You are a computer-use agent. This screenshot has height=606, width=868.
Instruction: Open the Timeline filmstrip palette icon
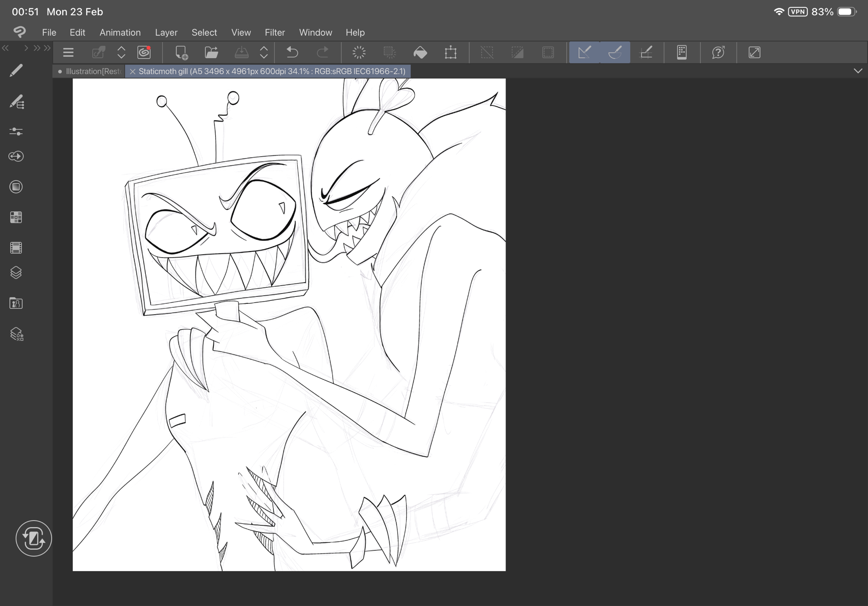click(16, 247)
